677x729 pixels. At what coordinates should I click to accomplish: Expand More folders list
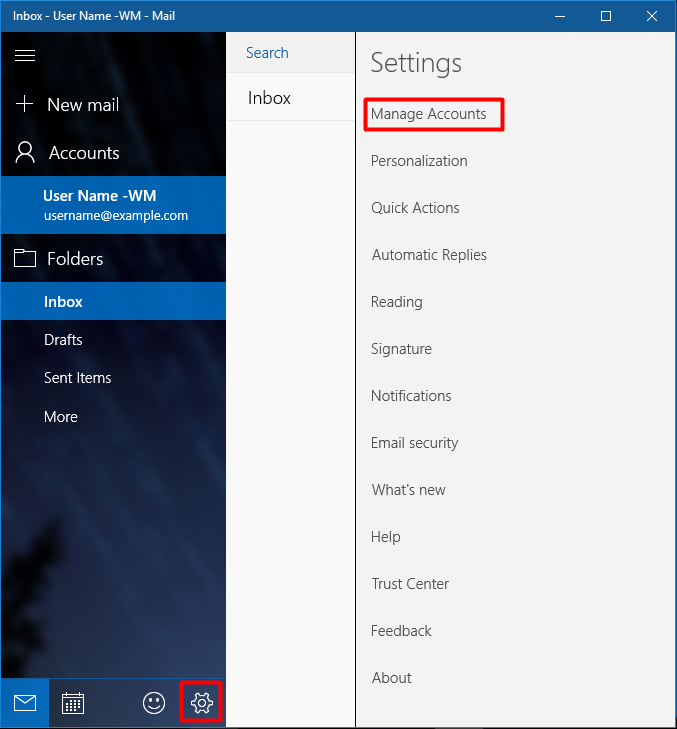(61, 417)
